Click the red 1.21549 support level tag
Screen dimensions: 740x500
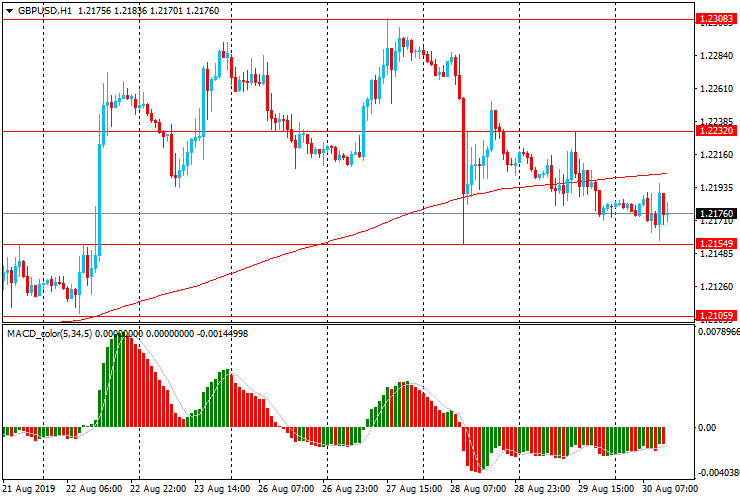pyautogui.click(x=718, y=244)
